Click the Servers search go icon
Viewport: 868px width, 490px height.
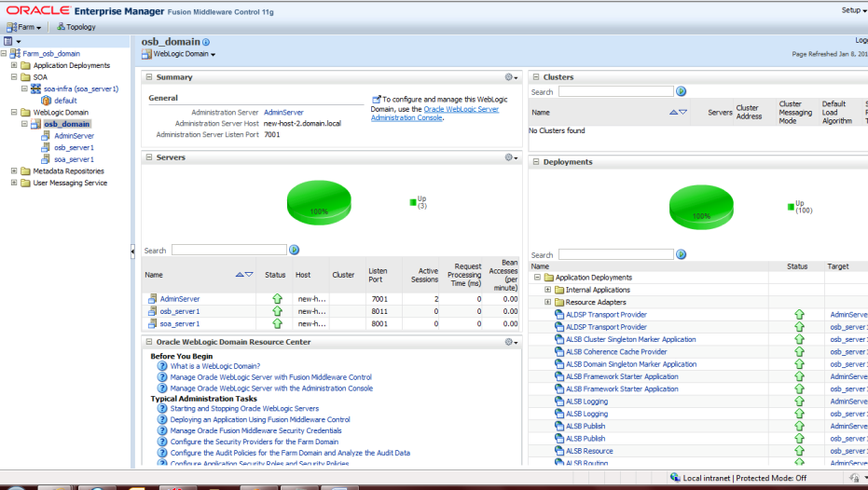point(295,251)
